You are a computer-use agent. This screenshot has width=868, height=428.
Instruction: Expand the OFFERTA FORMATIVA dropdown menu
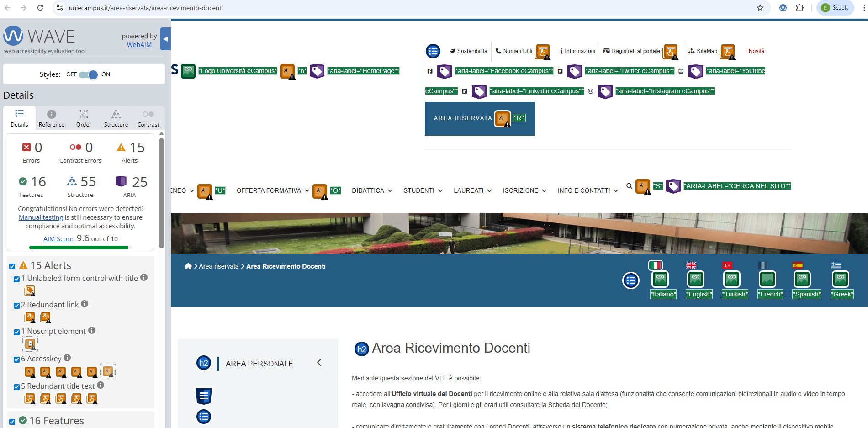[x=273, y=190]
